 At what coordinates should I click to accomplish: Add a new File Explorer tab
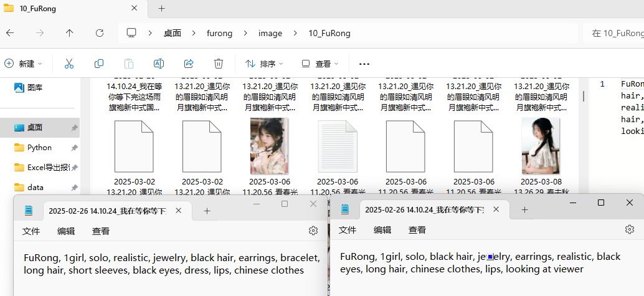162,8
